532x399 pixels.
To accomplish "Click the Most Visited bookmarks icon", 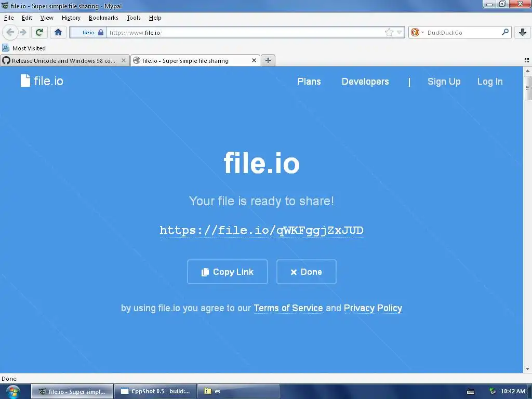I will [x=6, y=48].
